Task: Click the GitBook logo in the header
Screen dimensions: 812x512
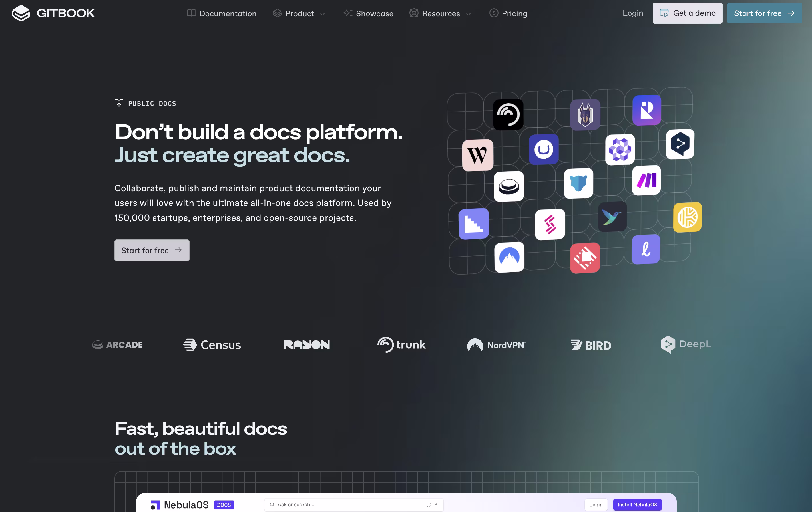Action: [x=53, y=13]
